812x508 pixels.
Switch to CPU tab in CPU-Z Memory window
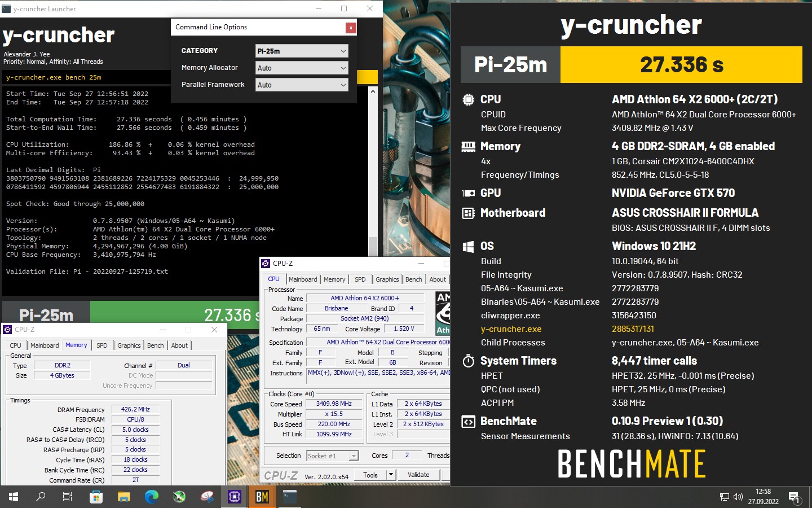click(15, 345)
